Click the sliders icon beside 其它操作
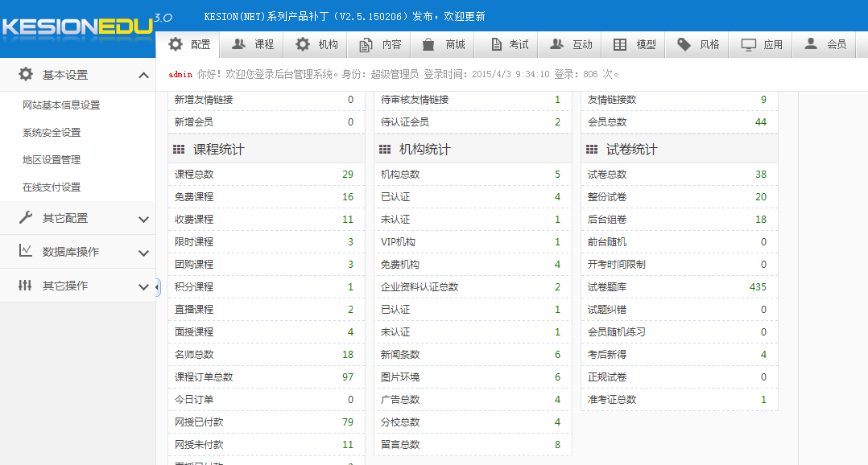The image size is (868, 465). pos(26,286)
